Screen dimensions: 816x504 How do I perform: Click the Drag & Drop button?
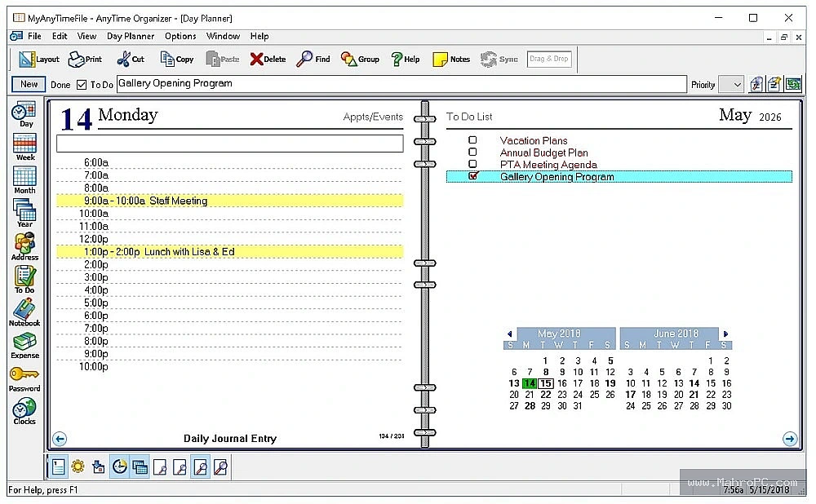[549, 59]
